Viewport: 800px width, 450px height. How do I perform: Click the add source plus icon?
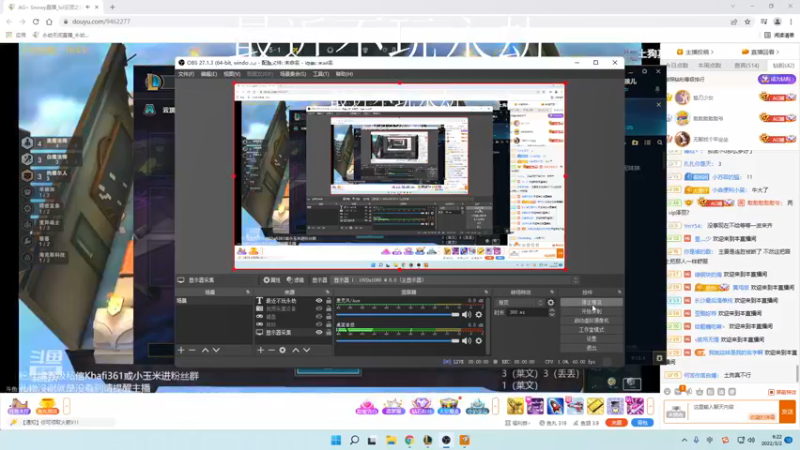[x=261, y=350]
